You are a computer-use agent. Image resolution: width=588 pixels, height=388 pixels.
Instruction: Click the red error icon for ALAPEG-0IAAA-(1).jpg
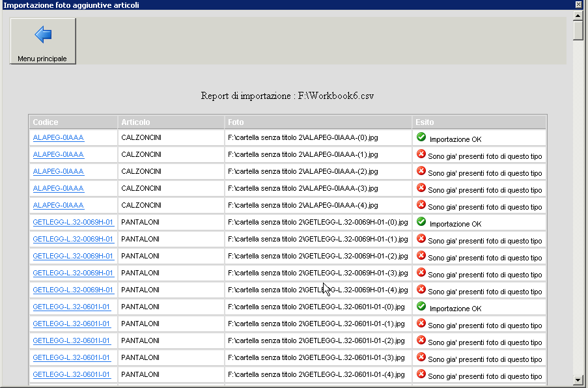(x=421, y=154)
